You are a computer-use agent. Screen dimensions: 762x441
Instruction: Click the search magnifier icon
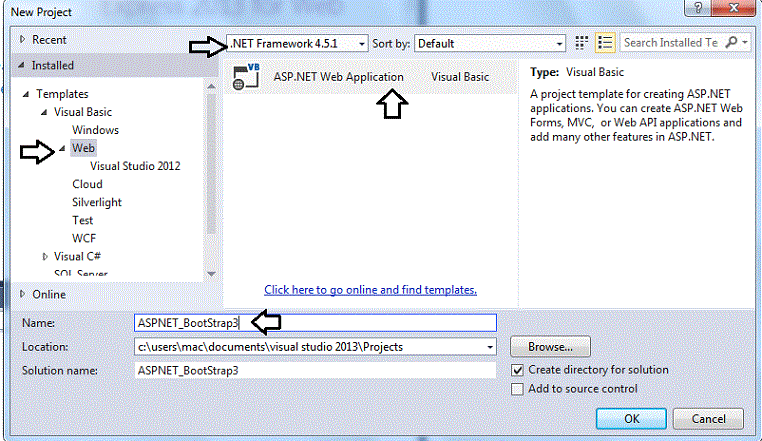tap(731, 43)
